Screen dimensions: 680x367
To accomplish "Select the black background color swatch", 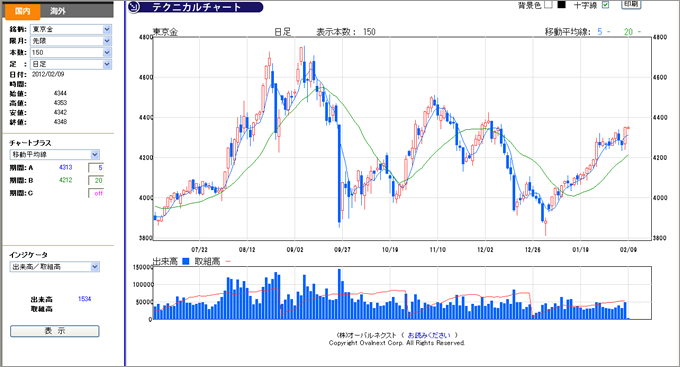I will point(562,5).
